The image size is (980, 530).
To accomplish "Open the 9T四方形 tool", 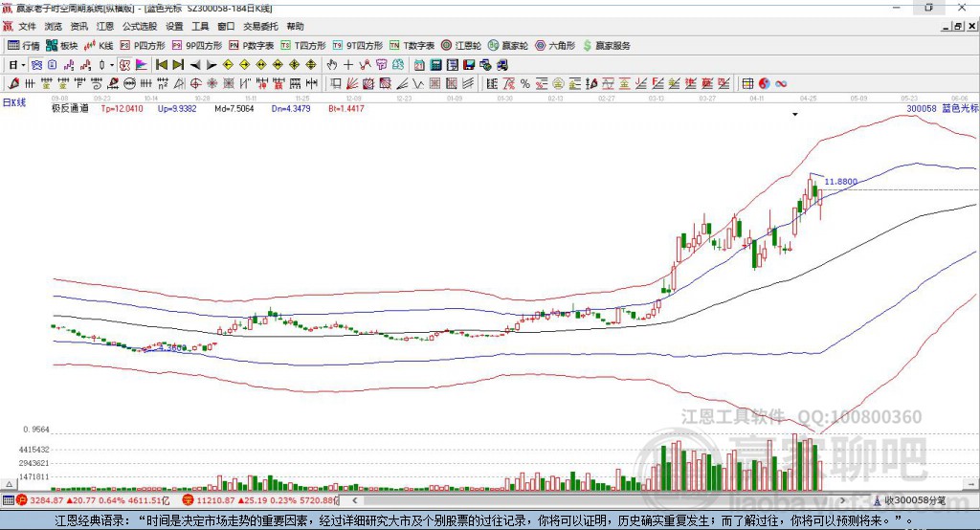I will (358, 46).
